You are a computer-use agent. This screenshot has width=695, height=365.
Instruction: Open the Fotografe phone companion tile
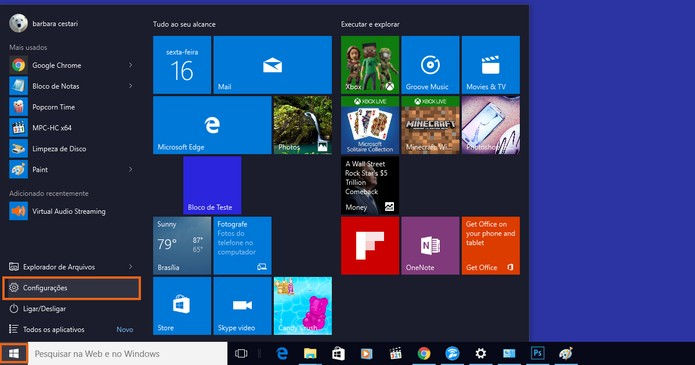pos(242,246)
